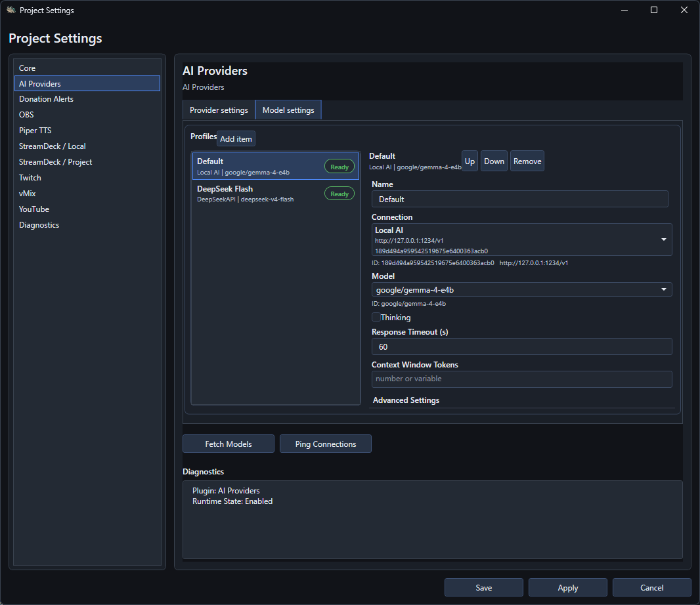The width and height of the screenshot is (700, 605).
Task: Click the 'Plugin: AI Providers' diagnostics line
Action: point(226,490)
